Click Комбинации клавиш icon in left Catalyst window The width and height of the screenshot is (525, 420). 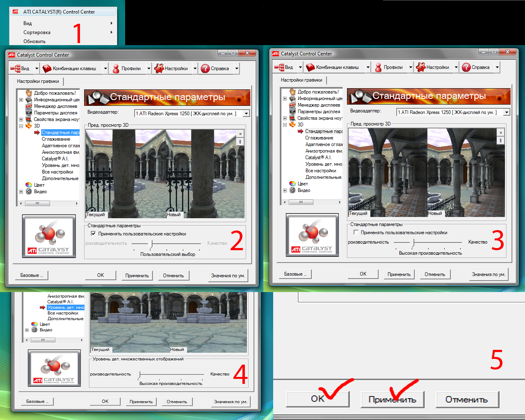(47, 68)
